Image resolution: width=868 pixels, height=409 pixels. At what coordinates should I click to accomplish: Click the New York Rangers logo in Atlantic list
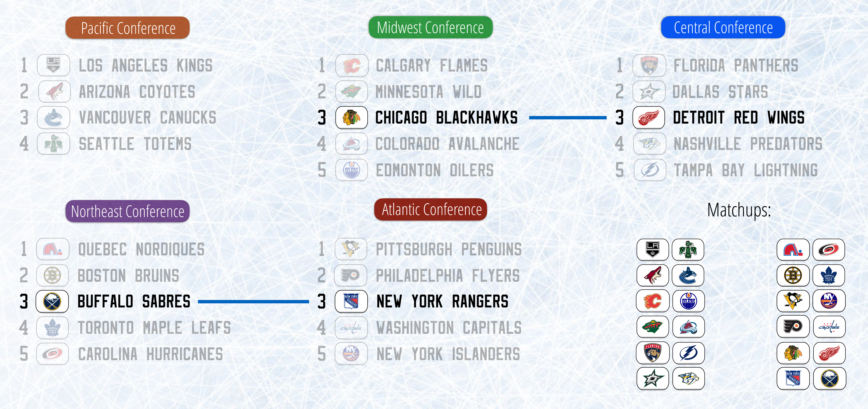coord(351,301)
